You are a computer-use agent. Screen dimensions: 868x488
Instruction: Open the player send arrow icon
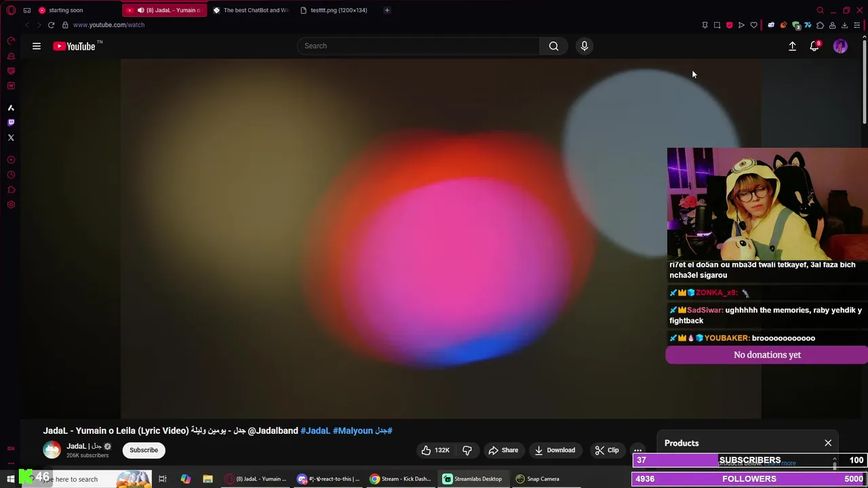point(741,25)
